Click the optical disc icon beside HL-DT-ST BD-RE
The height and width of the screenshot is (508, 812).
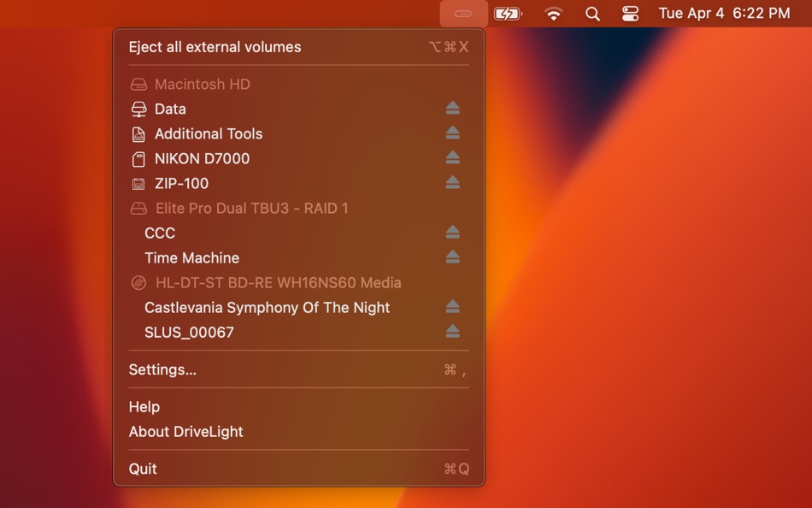[x=138, y=283]
